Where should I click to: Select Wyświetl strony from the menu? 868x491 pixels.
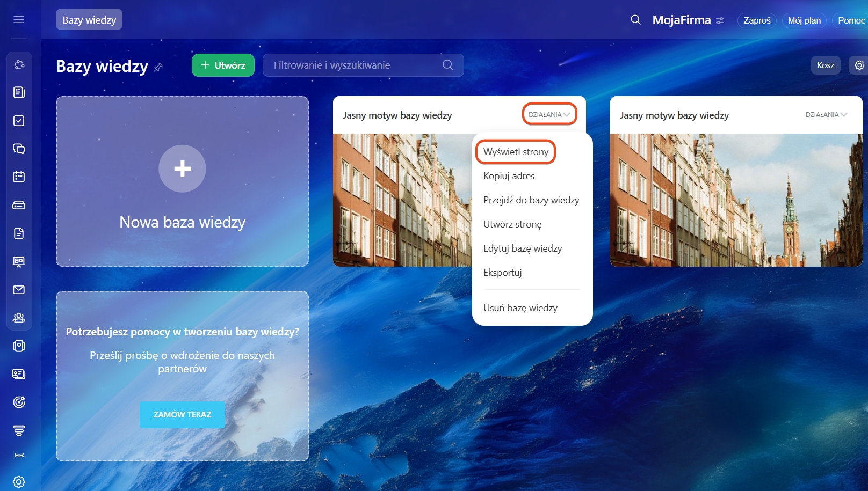516,152
